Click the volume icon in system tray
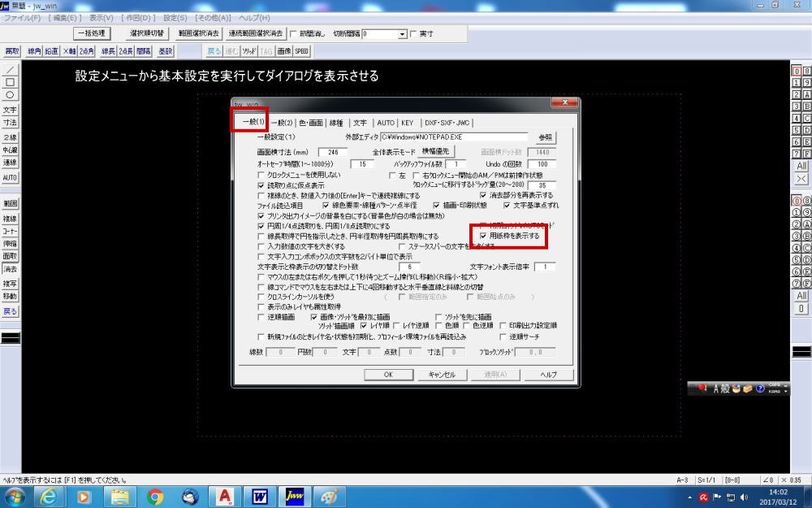 pyautogui.click(x=744, y=497)
